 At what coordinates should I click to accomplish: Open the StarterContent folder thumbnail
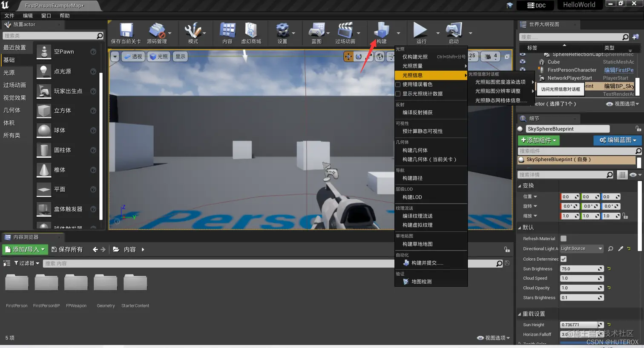tap(135, 282)
